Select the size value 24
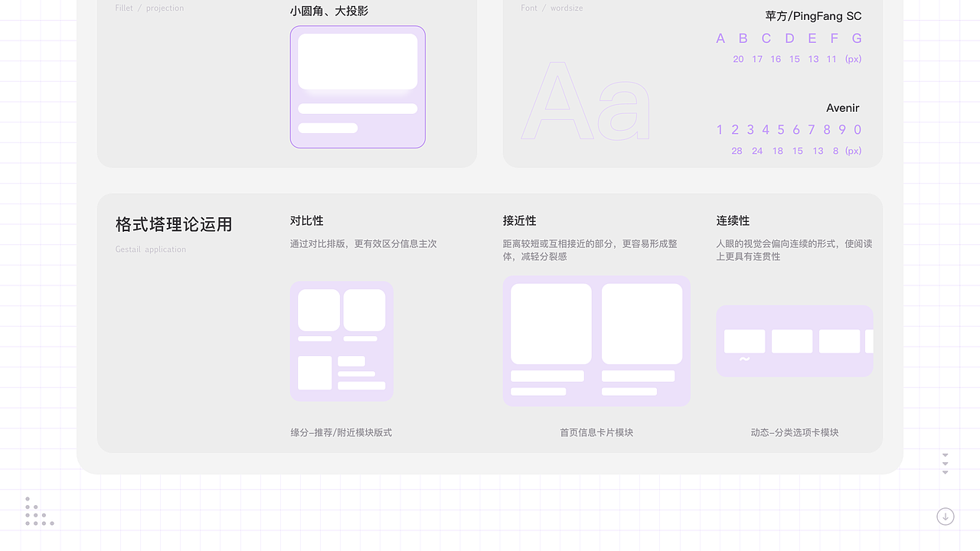The width and height of the screenshot is (980, 551). (x=757, y=151)
